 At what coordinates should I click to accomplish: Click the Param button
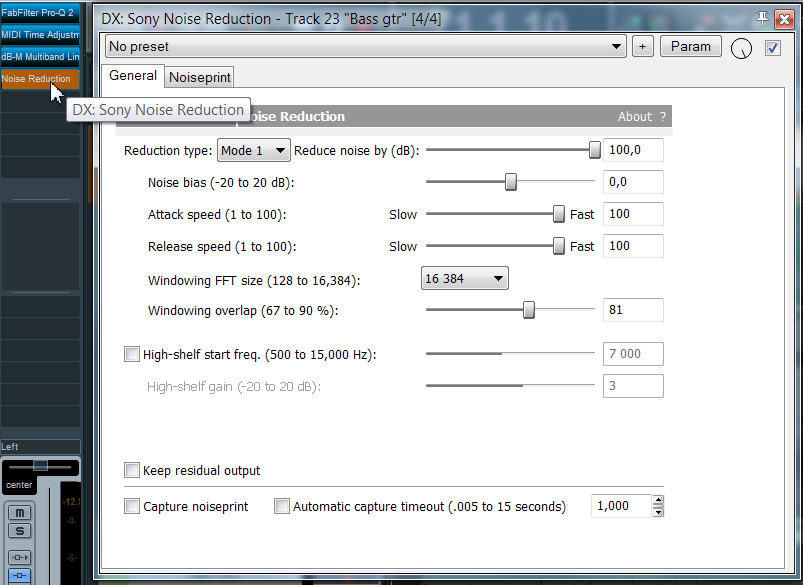pos(691,46)
